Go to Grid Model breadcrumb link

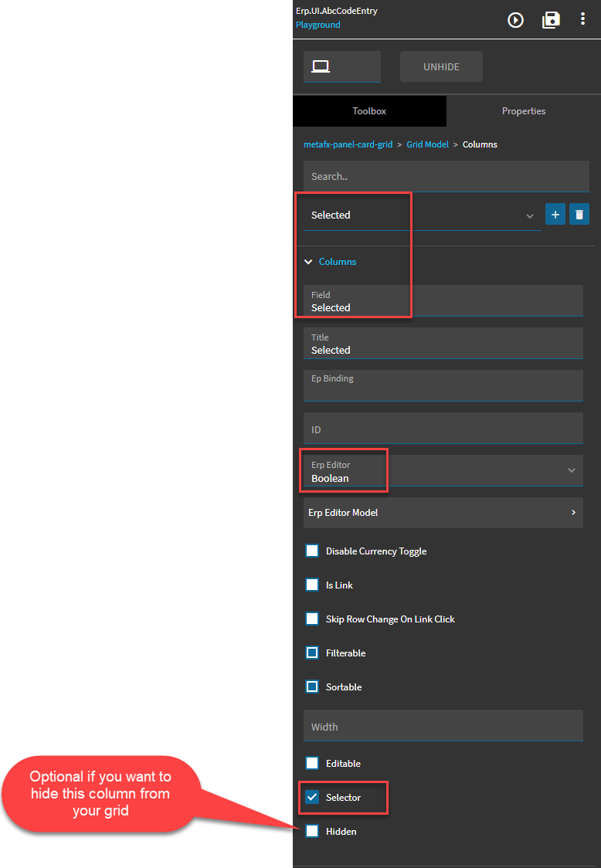click(428, 144)
